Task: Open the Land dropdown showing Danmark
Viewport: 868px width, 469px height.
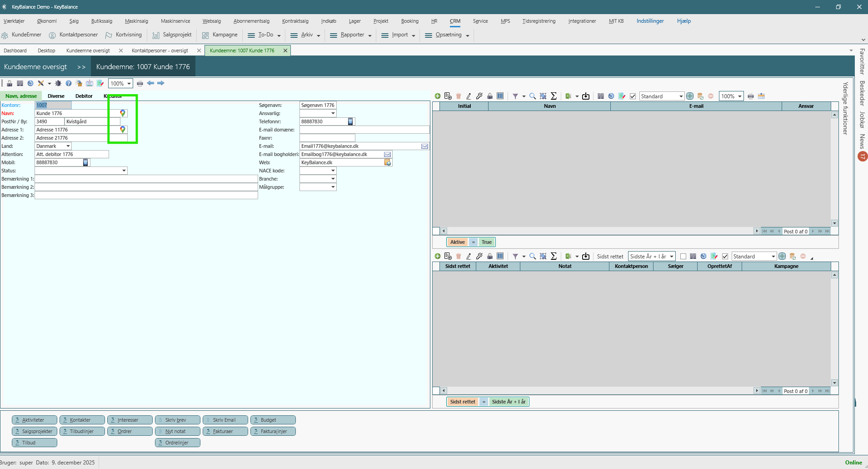Action: [68, 146]
